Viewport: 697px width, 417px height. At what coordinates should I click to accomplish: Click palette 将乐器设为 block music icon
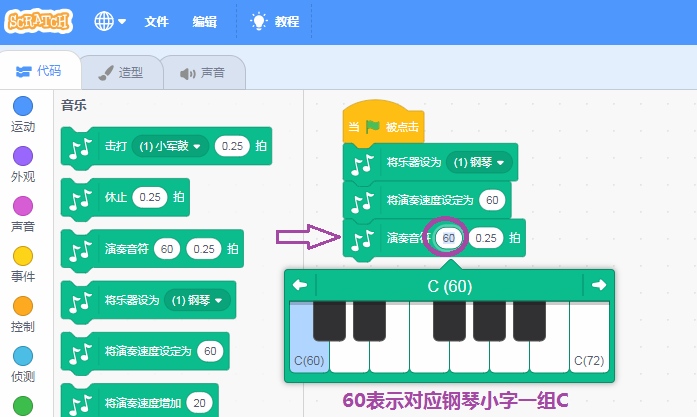click(x=80, y=302)
